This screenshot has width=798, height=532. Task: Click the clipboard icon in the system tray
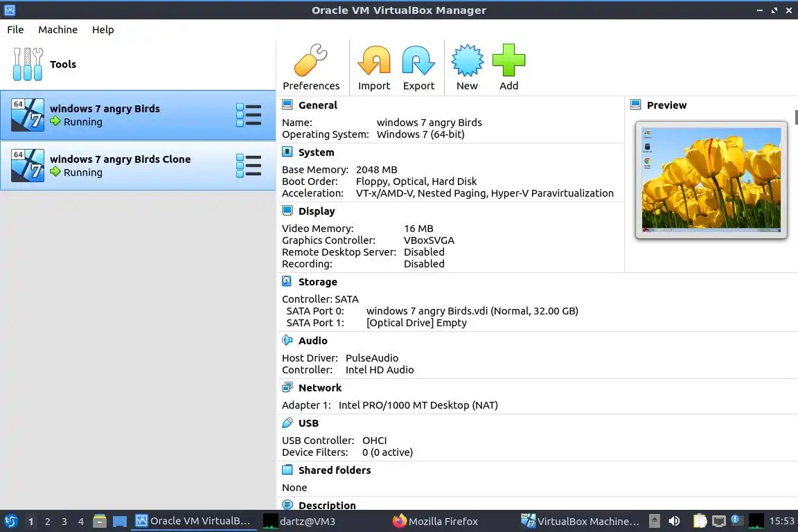click(700, 521)
